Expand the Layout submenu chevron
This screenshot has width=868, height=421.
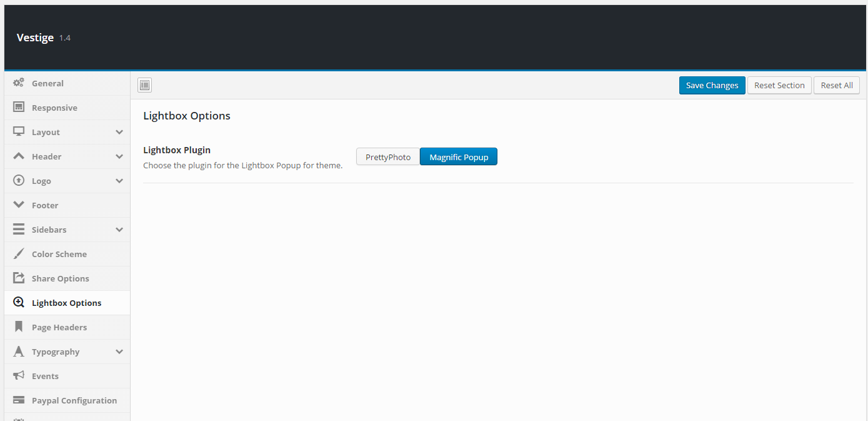click(119, 132)
